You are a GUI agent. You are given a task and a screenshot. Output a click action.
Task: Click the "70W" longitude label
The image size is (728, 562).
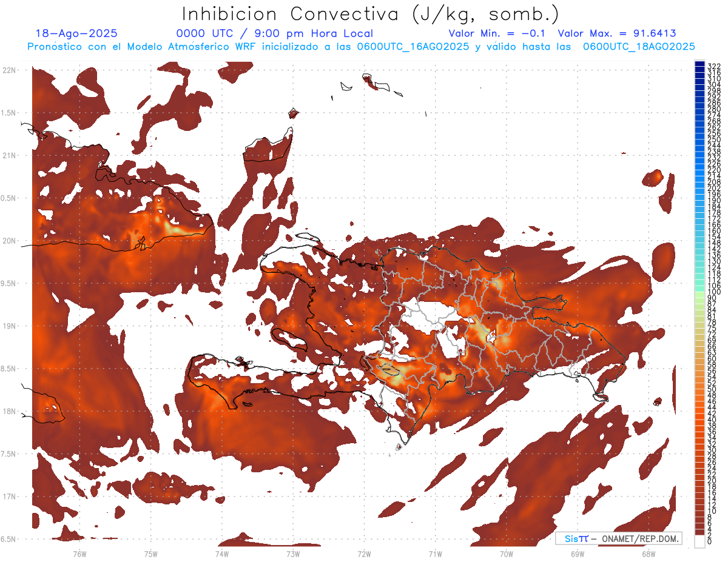[506, 554]
